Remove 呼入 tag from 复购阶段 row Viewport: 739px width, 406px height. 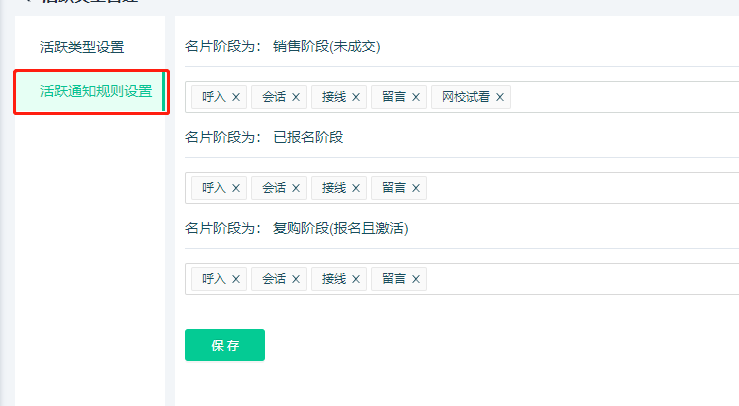coord(236,279)
